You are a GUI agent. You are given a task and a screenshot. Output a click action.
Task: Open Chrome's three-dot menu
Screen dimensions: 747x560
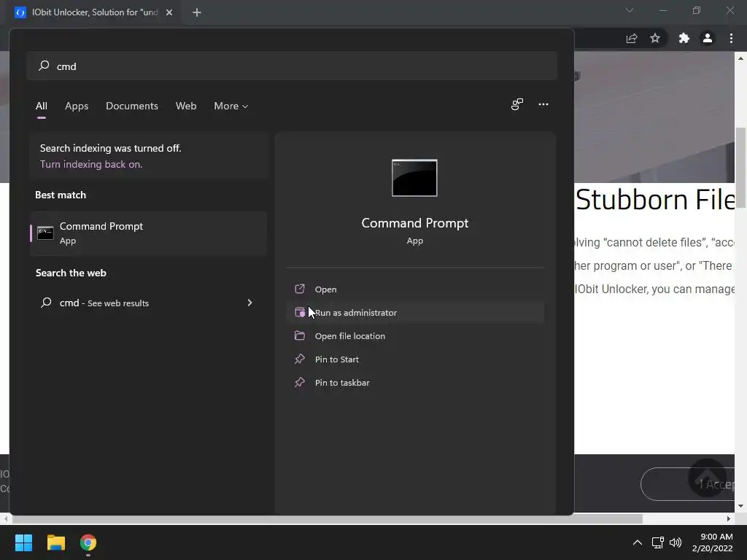pos(731,38)
